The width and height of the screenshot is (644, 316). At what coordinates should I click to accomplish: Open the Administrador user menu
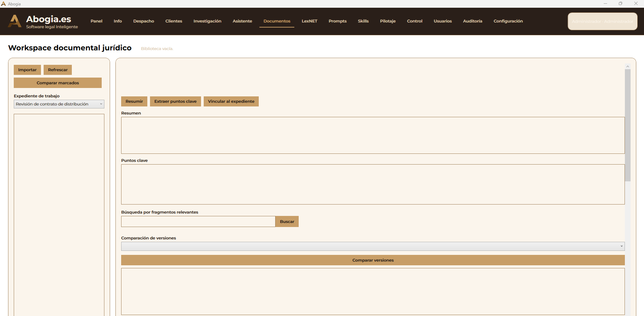(x=602, y=21)
